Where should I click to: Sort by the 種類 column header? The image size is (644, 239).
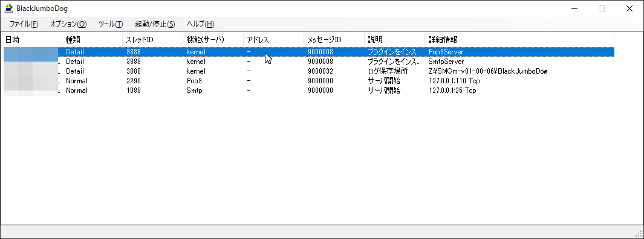(93, 40)
